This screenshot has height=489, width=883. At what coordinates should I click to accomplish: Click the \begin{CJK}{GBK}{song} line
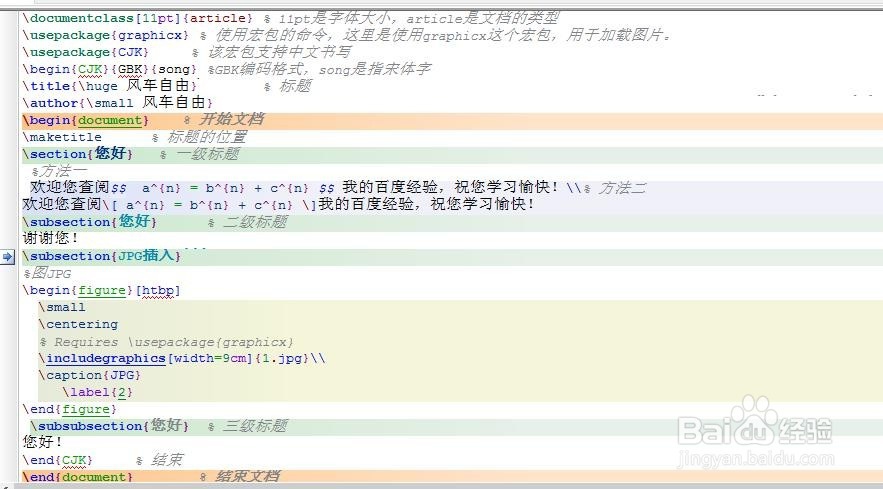click(x=110, y=69)
